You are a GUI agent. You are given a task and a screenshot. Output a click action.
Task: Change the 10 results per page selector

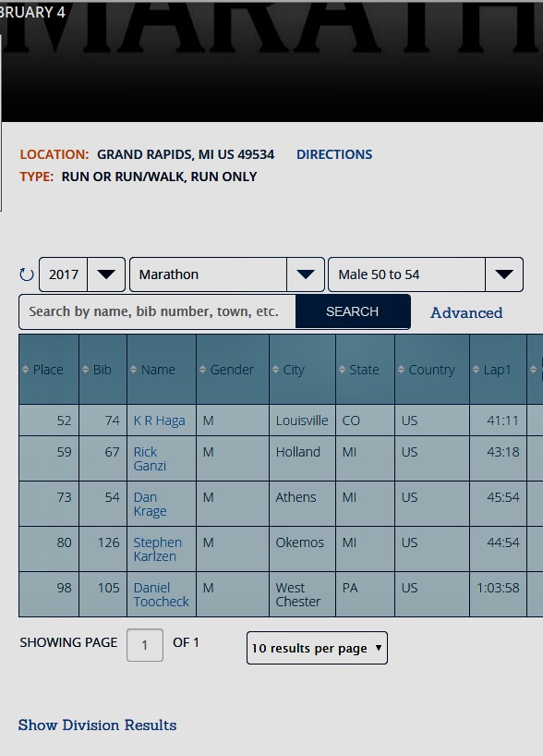[317, 648]
